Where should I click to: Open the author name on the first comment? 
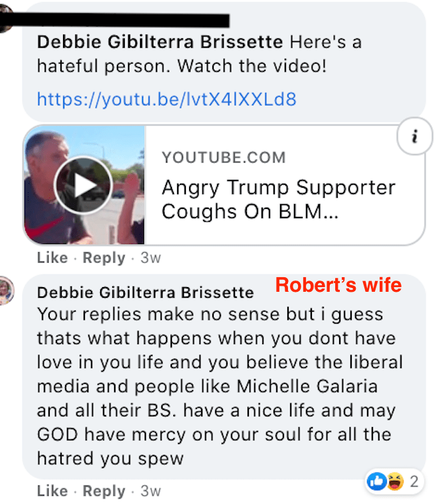point(161,41)
